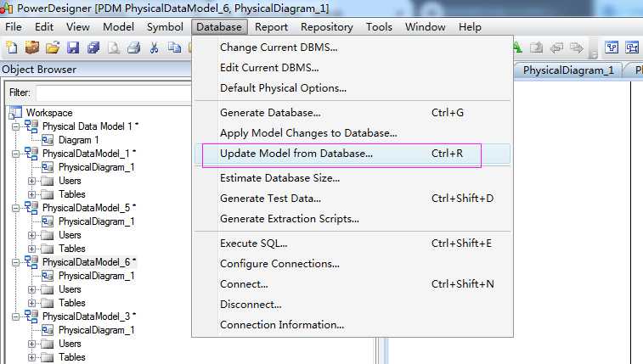Open the Tools menu
This screenshot has width=643, height=364.
click(x=379, y=27)
